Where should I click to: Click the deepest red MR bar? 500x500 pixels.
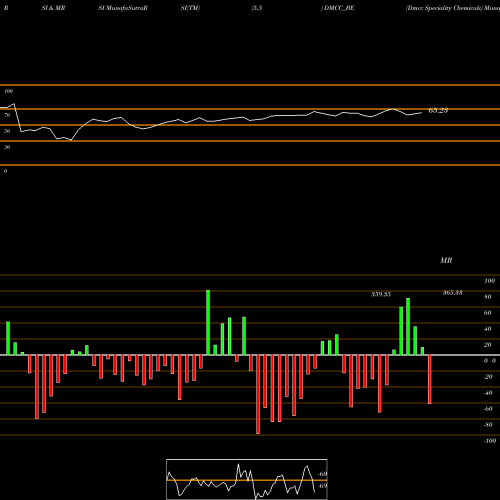258,394
